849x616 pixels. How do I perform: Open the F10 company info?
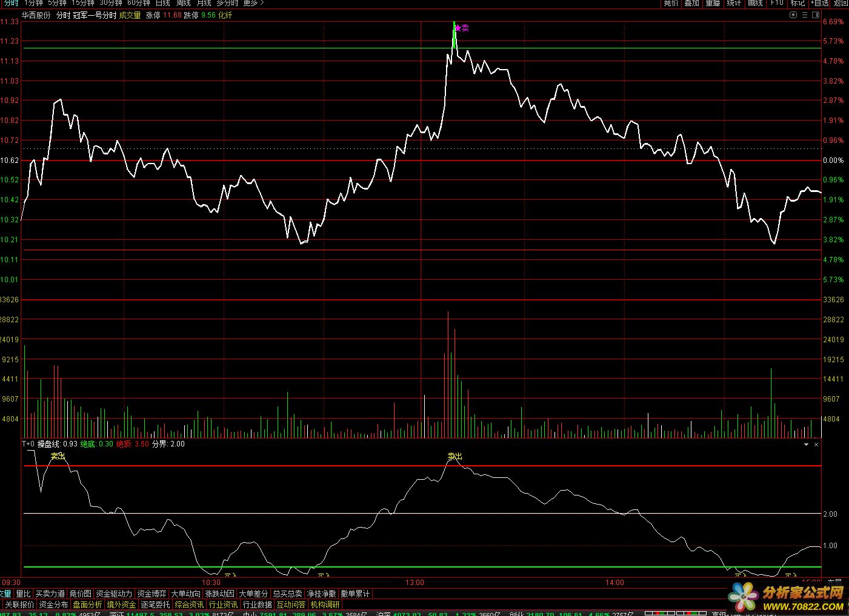point(777,3)
